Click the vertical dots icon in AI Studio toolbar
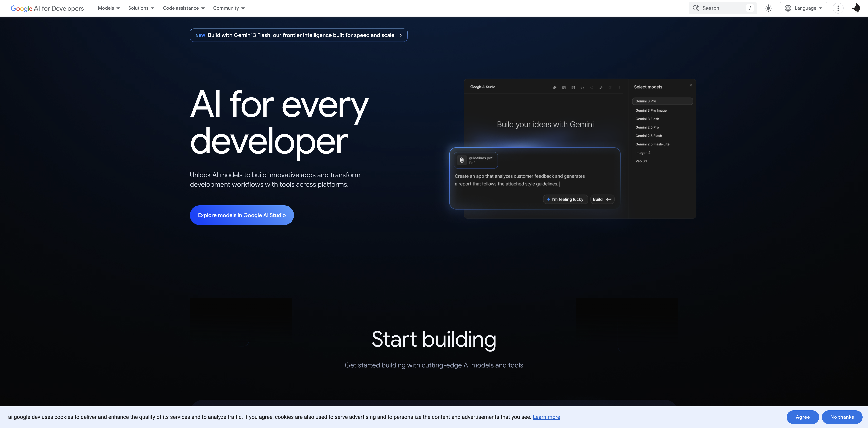The width and height of the screenshot is (868, 428). pos(619,88)
